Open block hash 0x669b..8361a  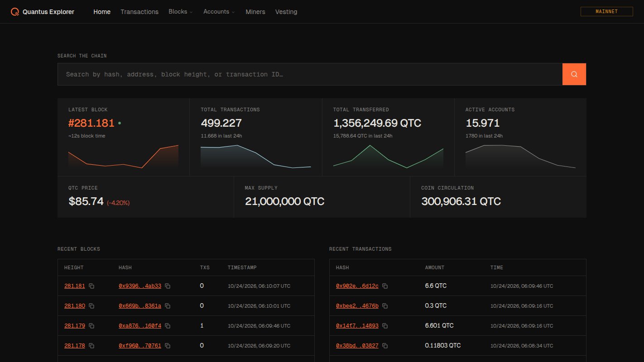[x=140, y=306]
